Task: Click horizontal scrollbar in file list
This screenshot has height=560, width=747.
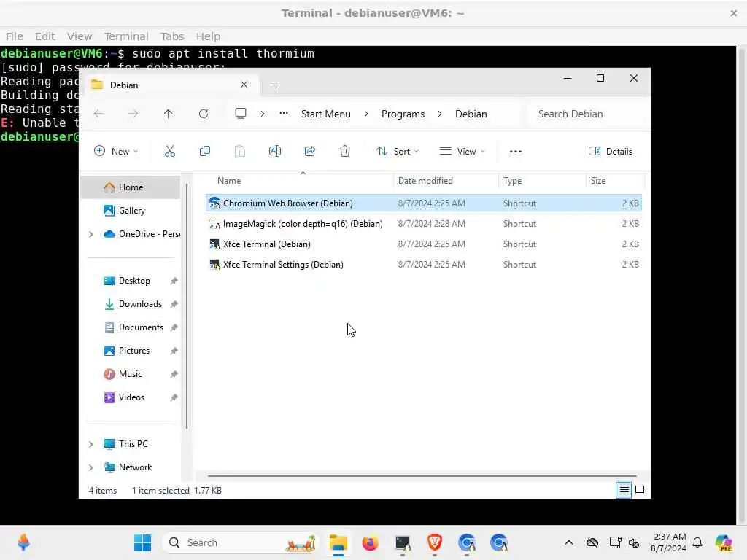Action: [422, 475]
